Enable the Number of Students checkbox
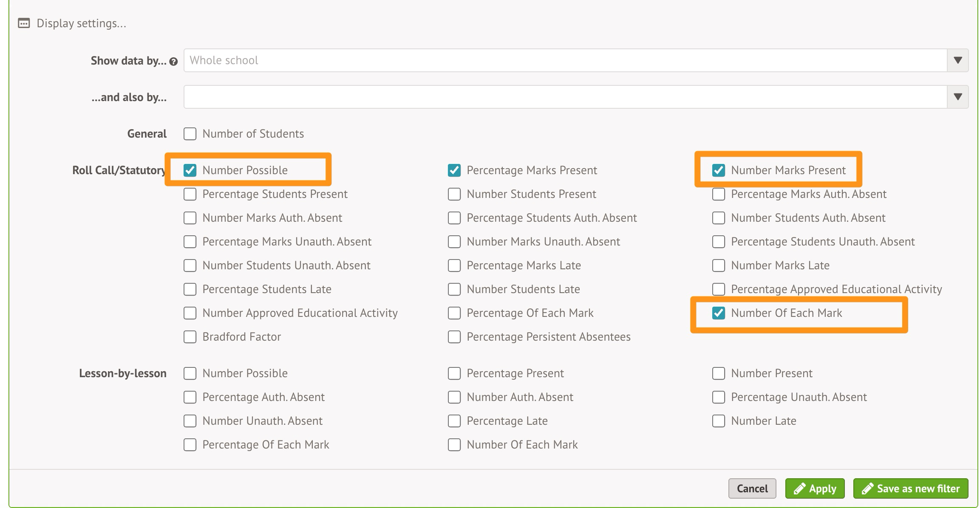 click(190, 134)
